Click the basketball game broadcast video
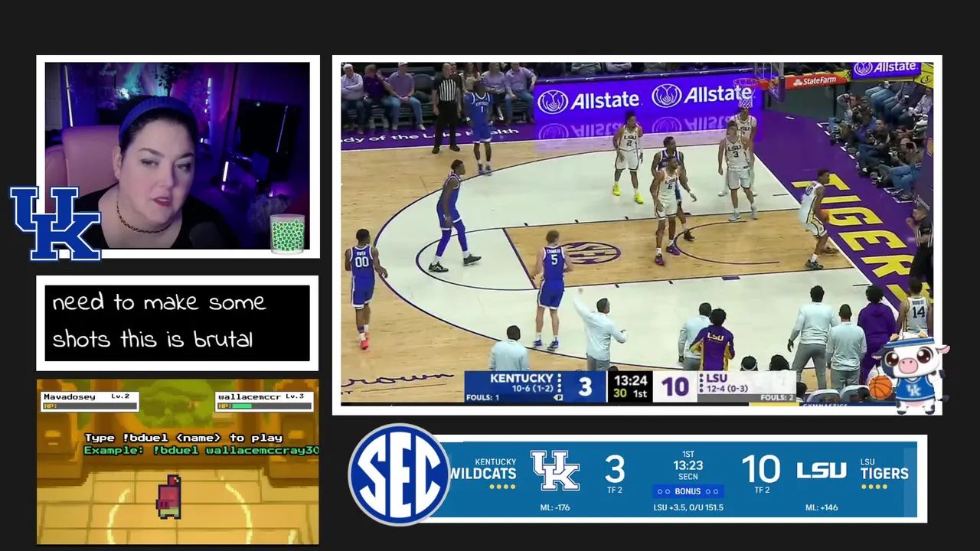 click(637, 233)
